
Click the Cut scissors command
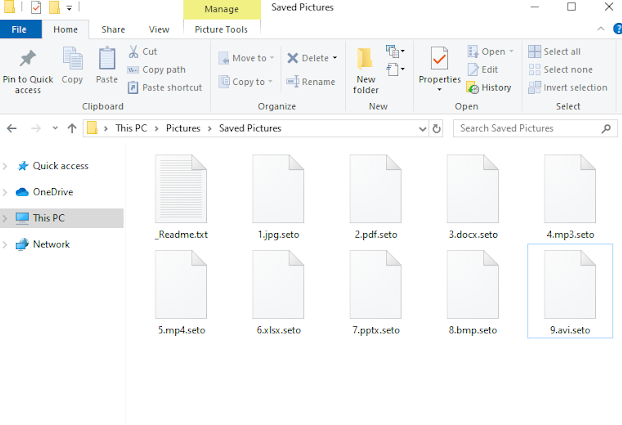[142, 51]
